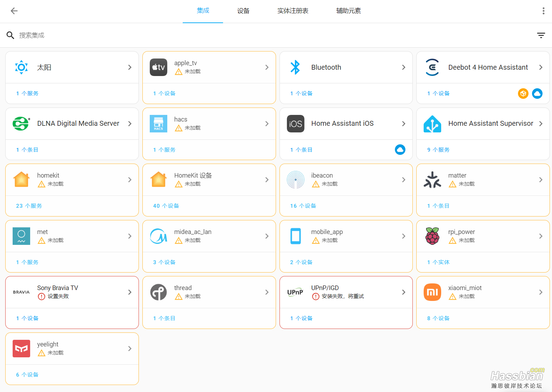Click the yeelight logo icon

click(x=21, y=349)
